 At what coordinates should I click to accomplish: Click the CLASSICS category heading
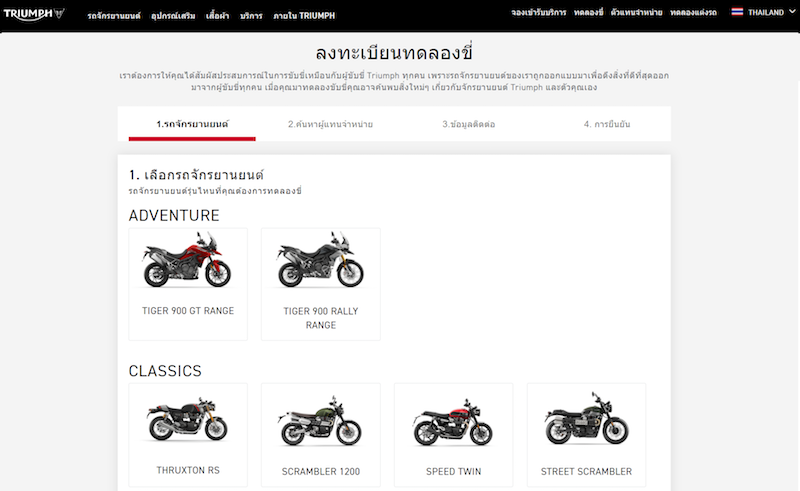165,371
